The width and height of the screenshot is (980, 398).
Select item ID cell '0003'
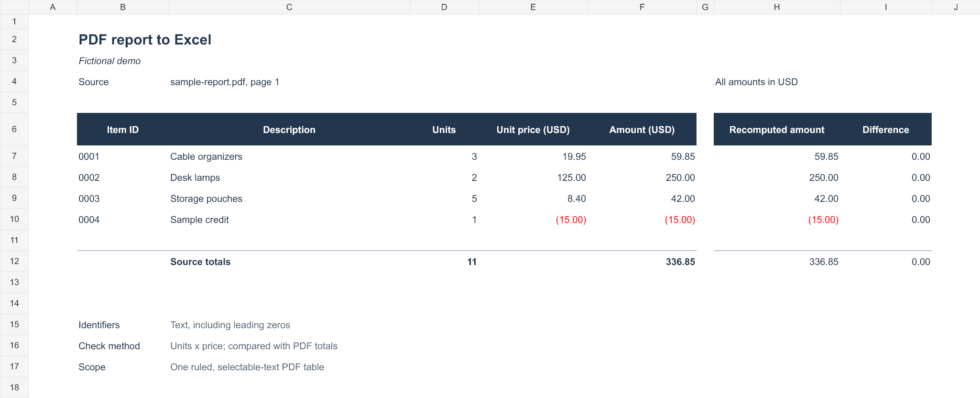coord(123,199)
